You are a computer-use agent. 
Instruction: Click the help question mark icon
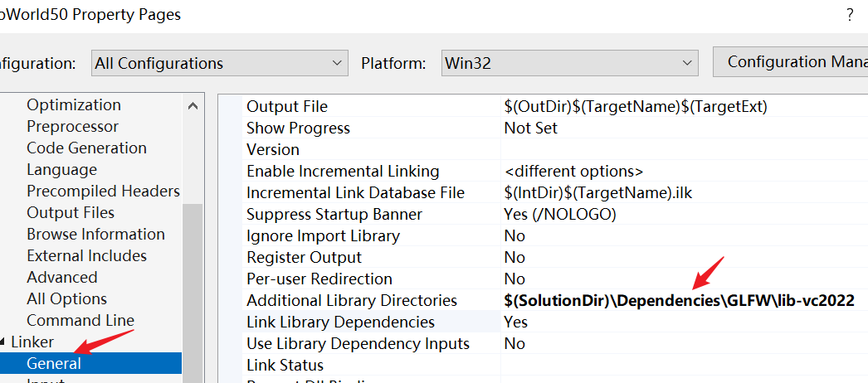pos(850,15)
